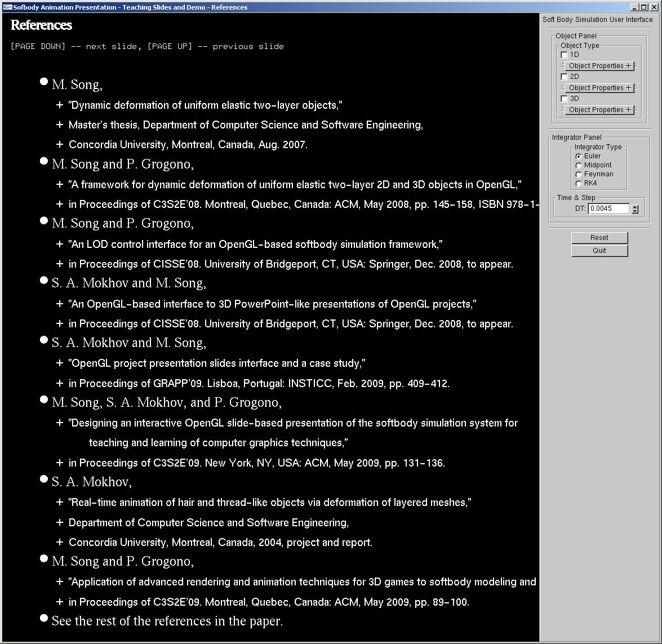Click the DT spinner arrows

click(x=635, y=208)
